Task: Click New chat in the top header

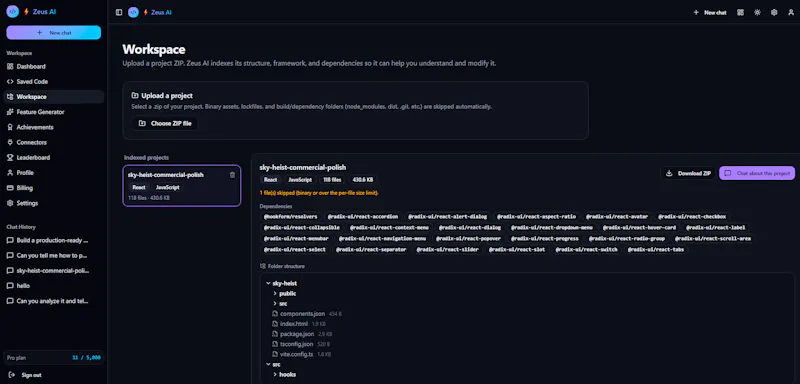Action: (x=710, y=12)
